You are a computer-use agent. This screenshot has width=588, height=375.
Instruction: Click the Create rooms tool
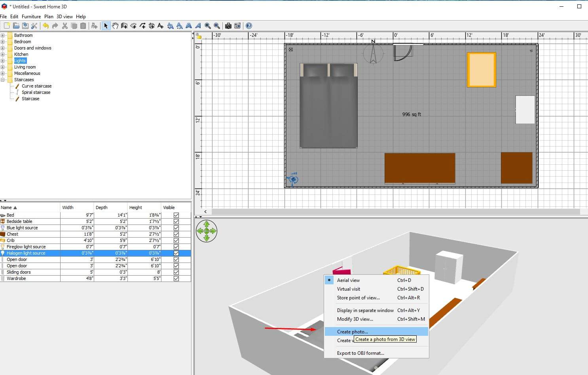tap(133, 26)
